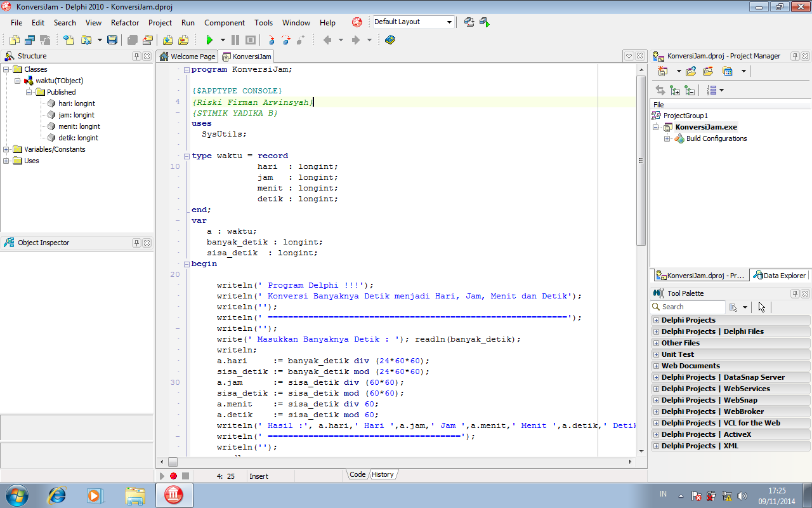Click the Step Over debug icon
Viewport: 812px width, 508px height.
coord(286,40)
